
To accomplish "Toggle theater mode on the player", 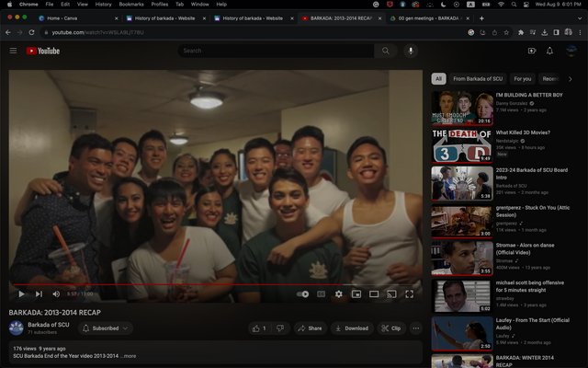I will (373, 293).
